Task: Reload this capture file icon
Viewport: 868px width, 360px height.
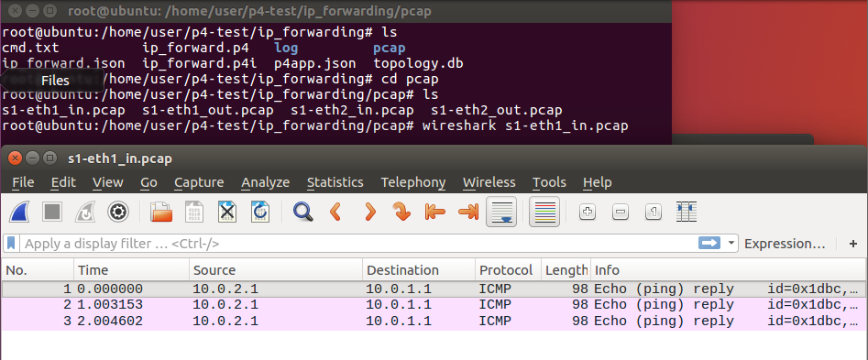Action: click(x=260, y=212)
